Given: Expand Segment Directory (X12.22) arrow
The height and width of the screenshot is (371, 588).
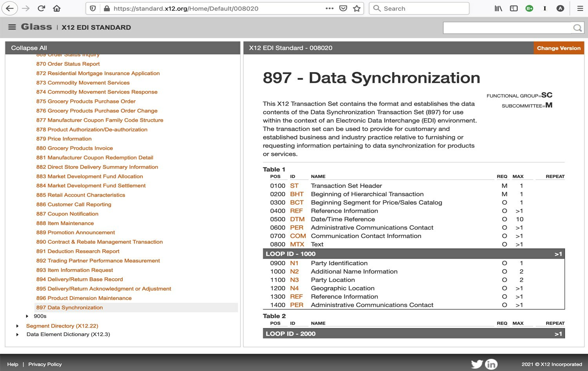Looking at the screenshot, I should point(17,326).
